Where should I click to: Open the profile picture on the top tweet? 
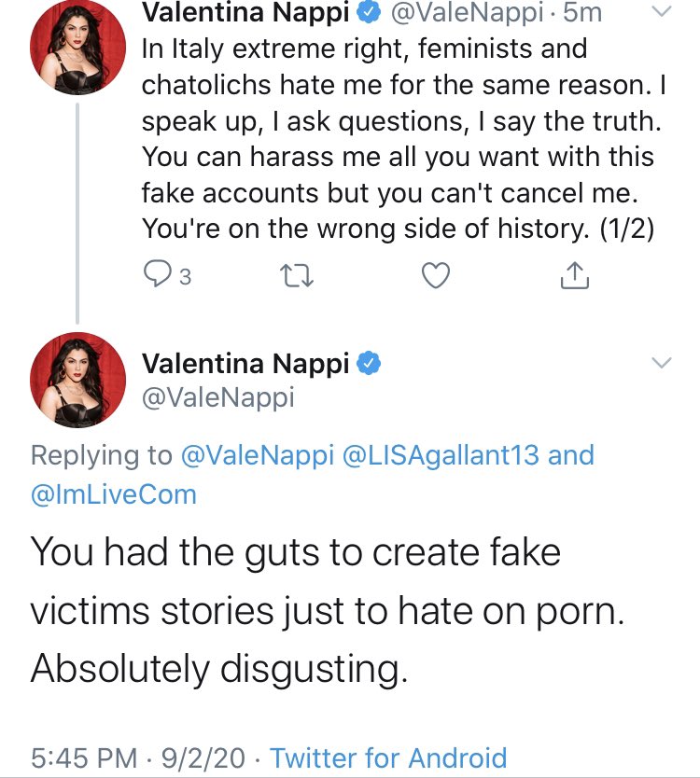78,49
